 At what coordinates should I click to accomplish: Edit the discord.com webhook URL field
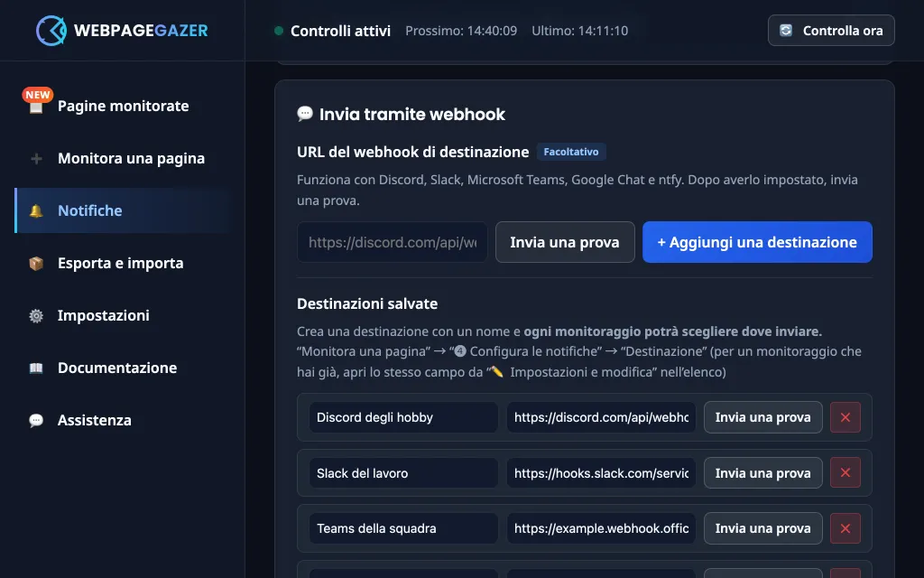click(x=601, y=417)
